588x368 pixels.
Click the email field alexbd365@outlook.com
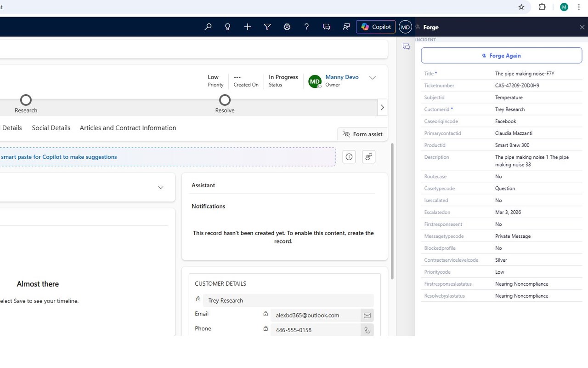[x=315, y=315]
